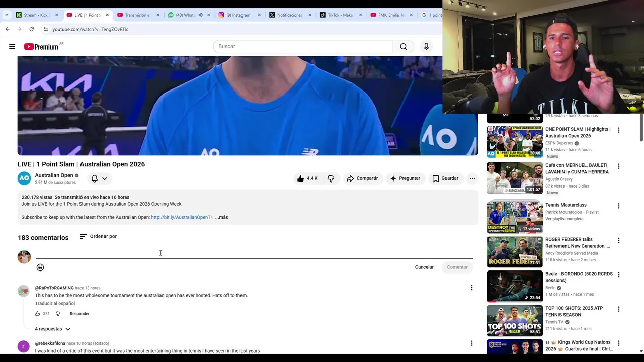
Task: Open options for ONE POINT SLAM Highlights video
Action: pyautogui.click(x=618, y=130)
